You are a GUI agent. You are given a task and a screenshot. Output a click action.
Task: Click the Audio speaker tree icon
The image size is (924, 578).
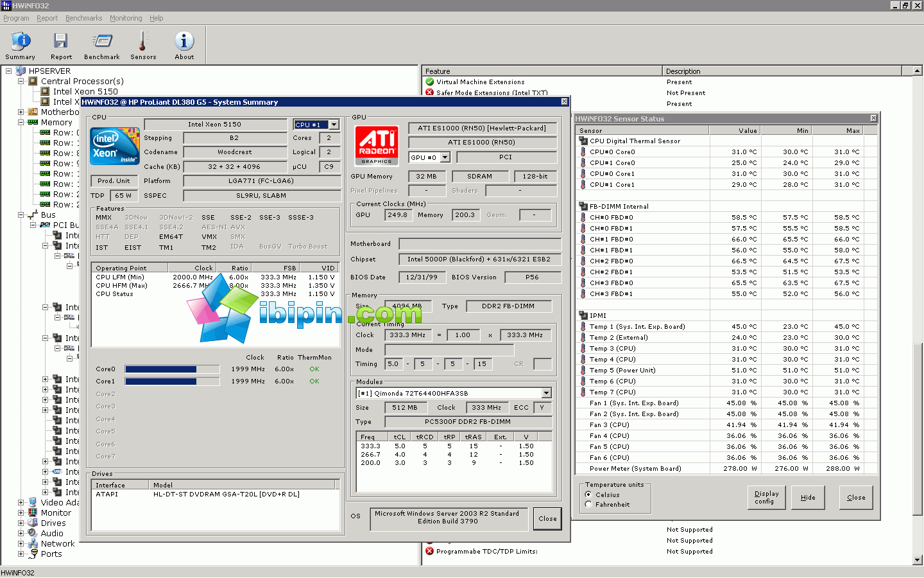pyautogui.click(x=33, y=533)
